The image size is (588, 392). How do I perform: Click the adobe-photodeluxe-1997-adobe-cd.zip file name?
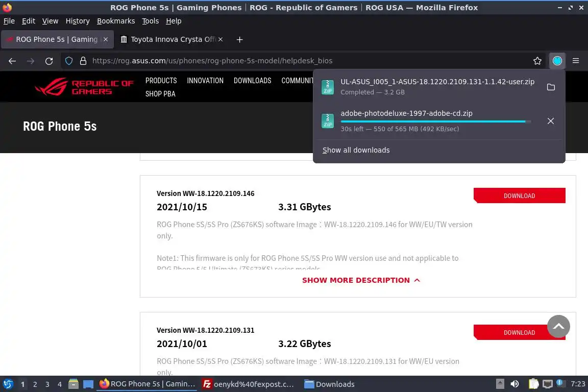(406, 113)
